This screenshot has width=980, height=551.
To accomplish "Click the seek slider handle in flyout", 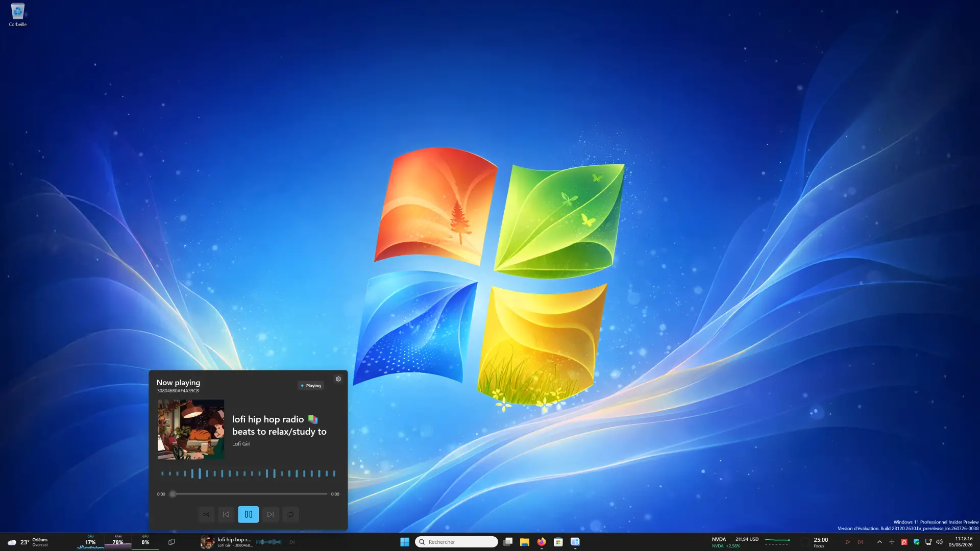I will click(173, 494).
